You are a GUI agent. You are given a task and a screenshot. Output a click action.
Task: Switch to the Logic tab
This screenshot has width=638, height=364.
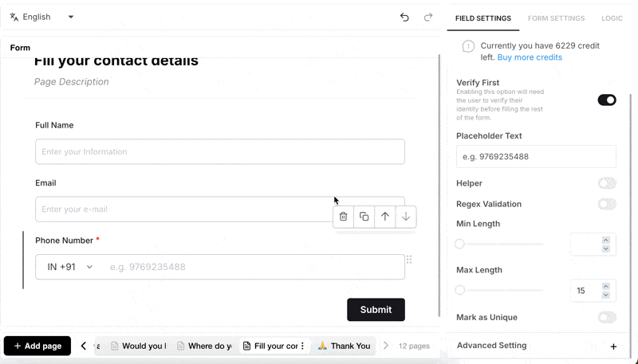pyautogui.click(x=612, y=18)
